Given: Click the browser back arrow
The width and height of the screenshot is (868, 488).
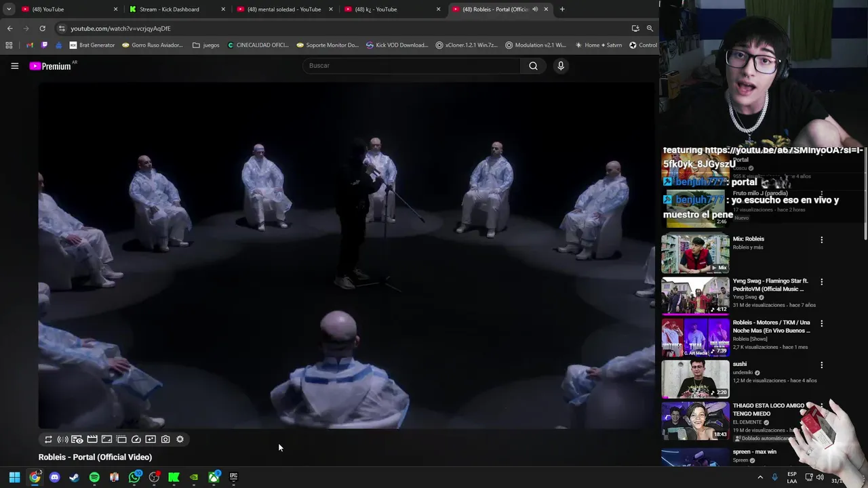Looking at the screenshot, I should (9, 28).
